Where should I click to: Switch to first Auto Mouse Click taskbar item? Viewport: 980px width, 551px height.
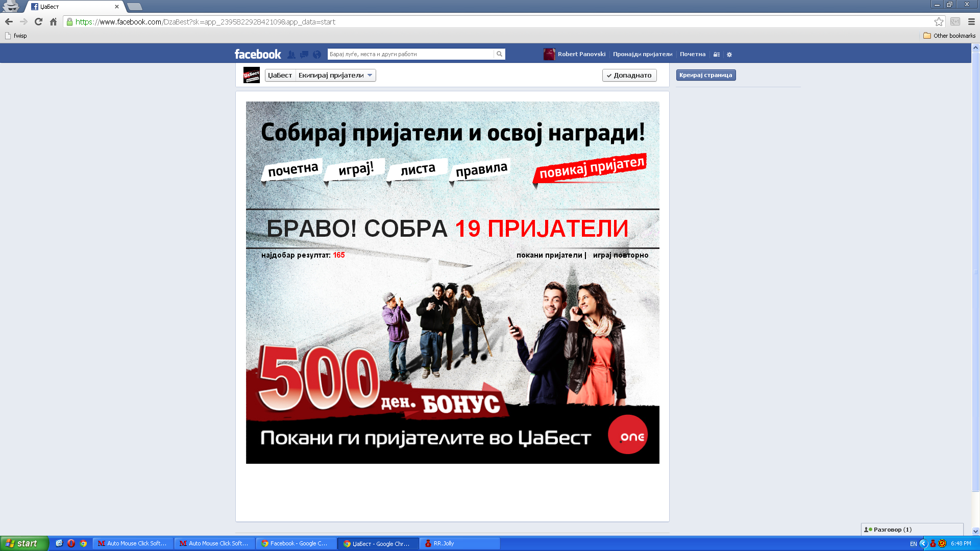[133, 543]
